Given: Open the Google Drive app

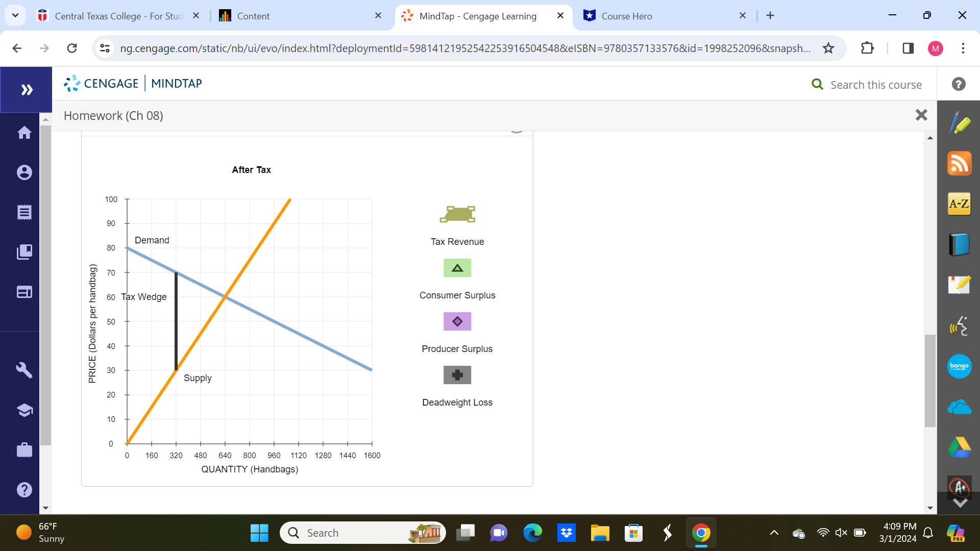Looking at the screenshot, I should [x=959, y=446].
